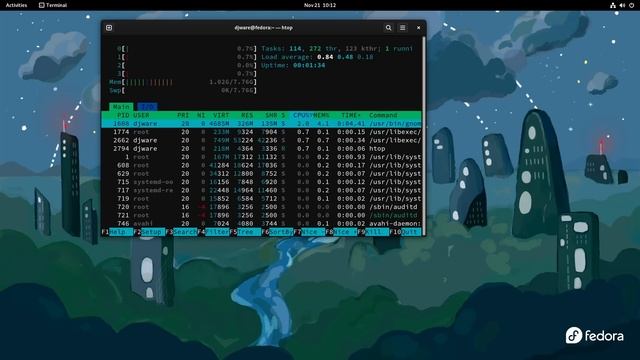Viewport: 640px width, 360px height.
Task: Click the power icon in top bar
Action: pyautogui.click(x=631, y=5)
